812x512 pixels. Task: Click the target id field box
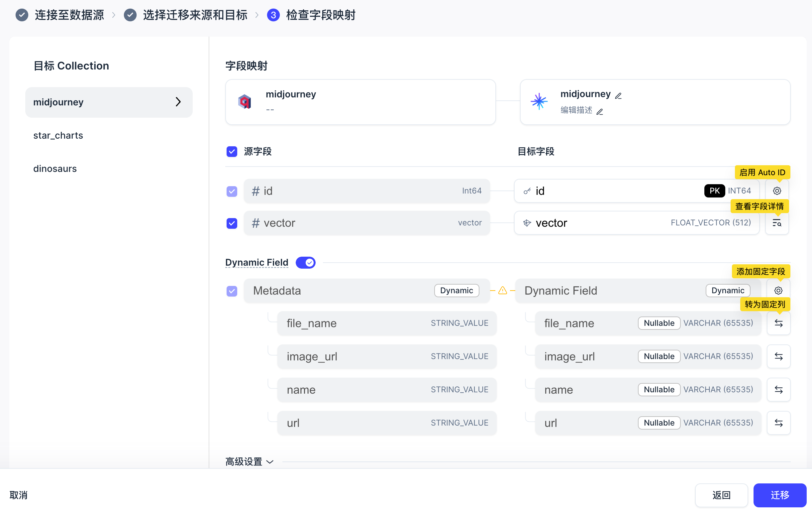pyautogui.click(x=637, y=191)
